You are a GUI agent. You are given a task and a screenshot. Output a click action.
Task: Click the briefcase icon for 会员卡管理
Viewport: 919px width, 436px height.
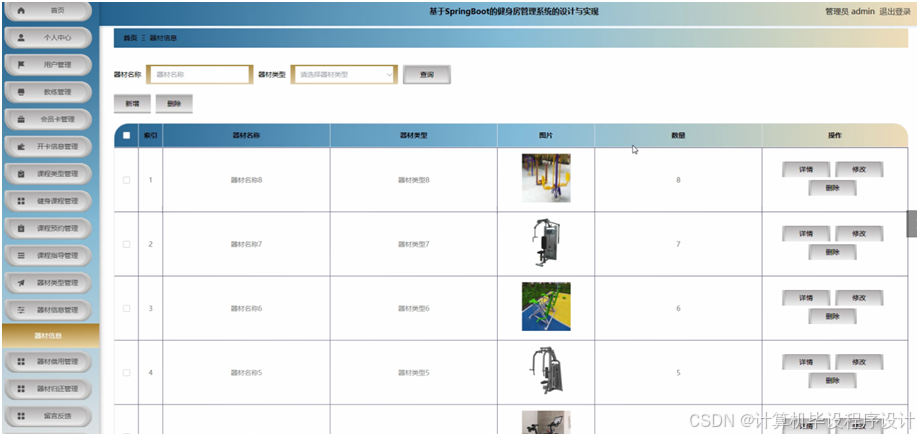(22, 120)
